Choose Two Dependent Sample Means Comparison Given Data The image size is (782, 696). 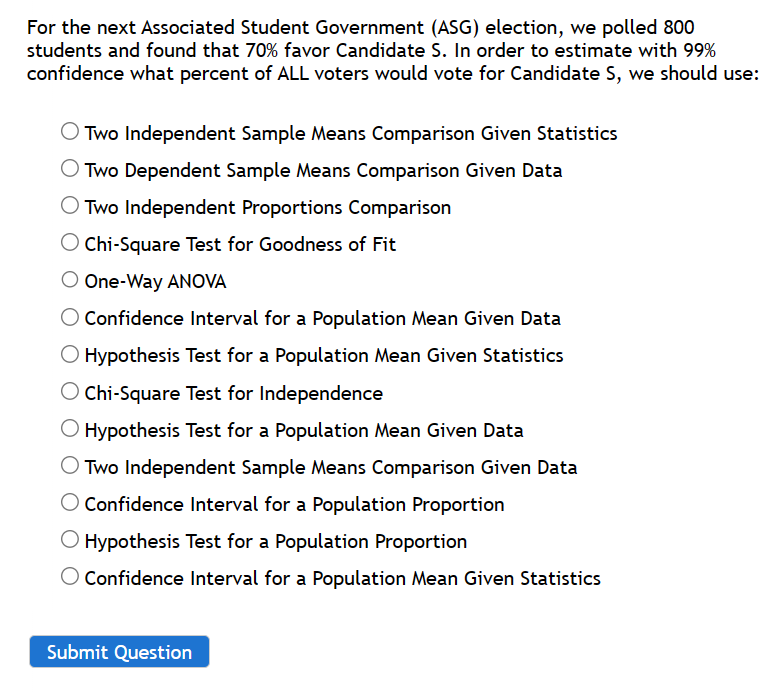tap(70, 169)
